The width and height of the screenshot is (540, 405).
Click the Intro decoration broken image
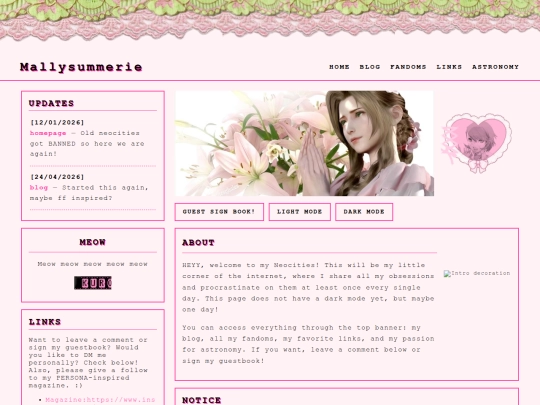(x=477, y=273)
